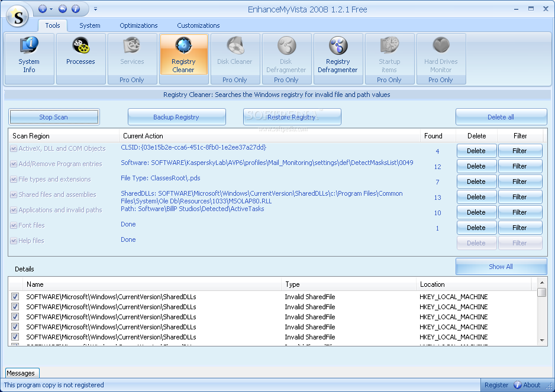555x392 pixels.
Task: Click the Type column header in Details
Action: [349, 284]
